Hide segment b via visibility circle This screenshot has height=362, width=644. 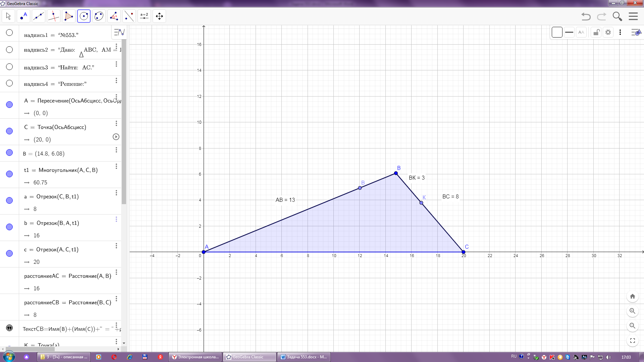click(x=9, y=227)
